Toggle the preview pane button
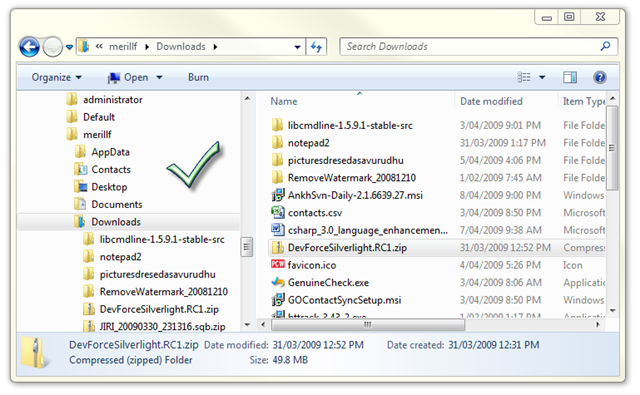The width and height of the screenshot is (640, 395). [x=570, y=77]
